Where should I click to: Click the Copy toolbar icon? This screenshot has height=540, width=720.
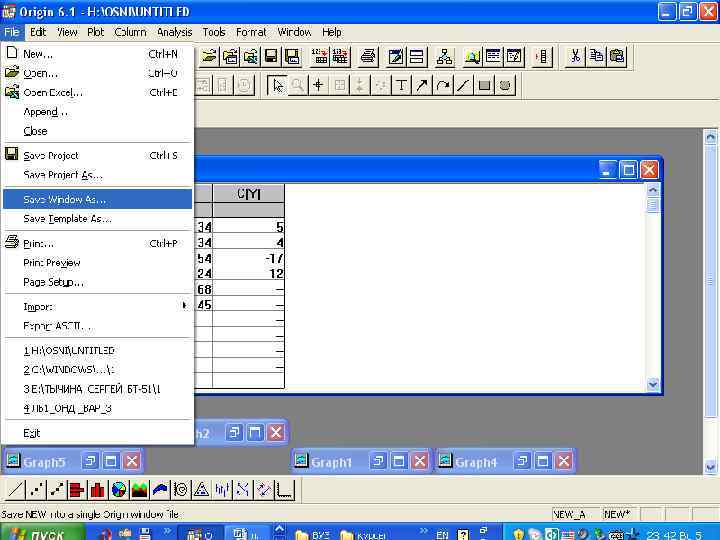click(596, 57)
